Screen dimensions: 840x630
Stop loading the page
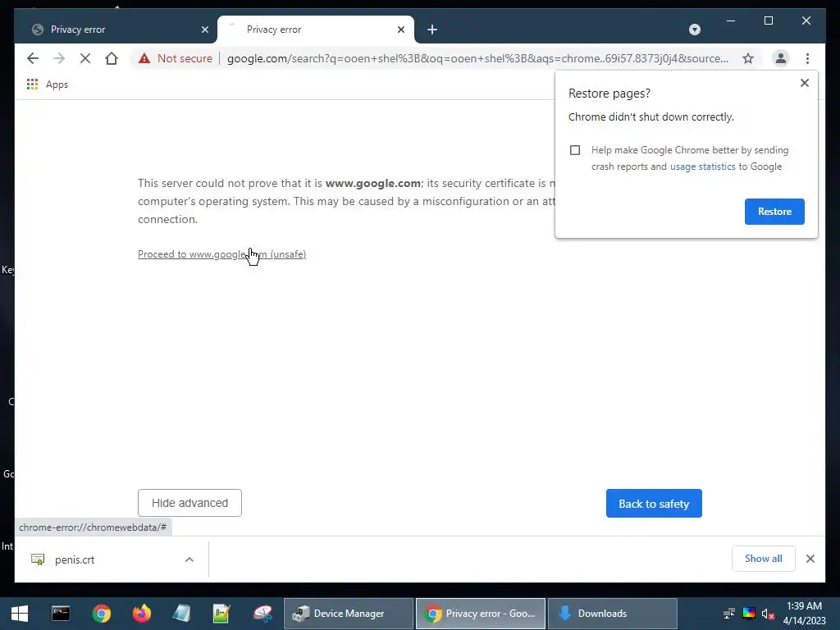(x=85, y=58)
